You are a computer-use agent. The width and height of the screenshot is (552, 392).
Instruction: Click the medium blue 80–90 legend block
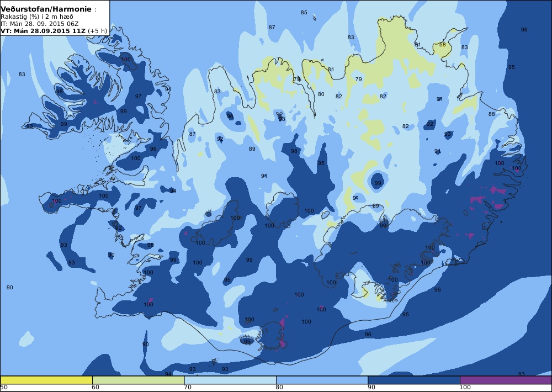(x=322, y=380)
